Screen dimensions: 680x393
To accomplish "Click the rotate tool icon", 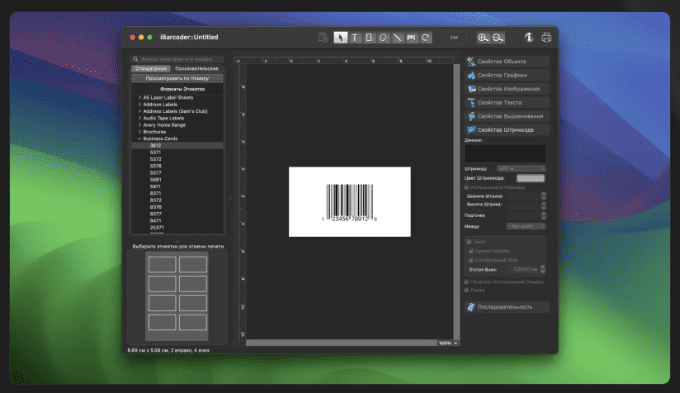I will pyautogui.click(x=425, y=37).
